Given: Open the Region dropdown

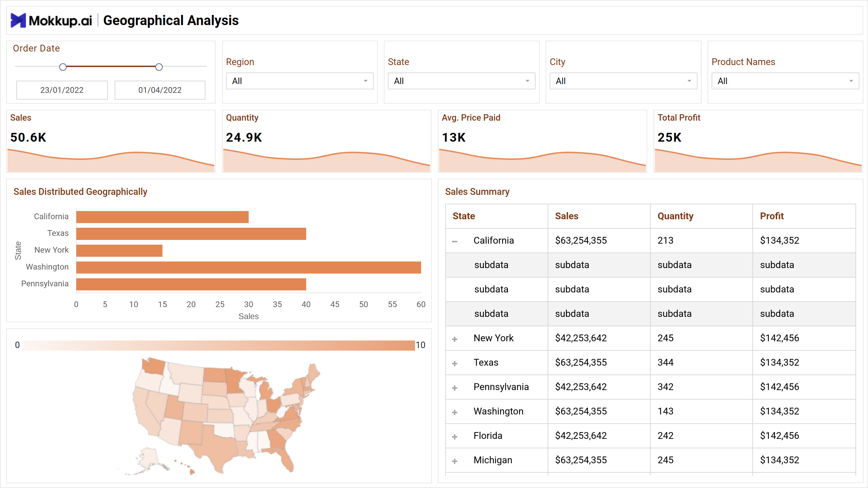Looking at the screenshot, I should click(300, 81).
